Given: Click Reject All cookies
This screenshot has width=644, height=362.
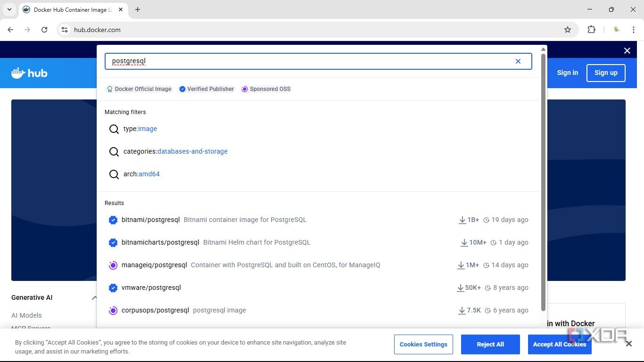Looking at the screenshot, I should [x=490, y=345].
